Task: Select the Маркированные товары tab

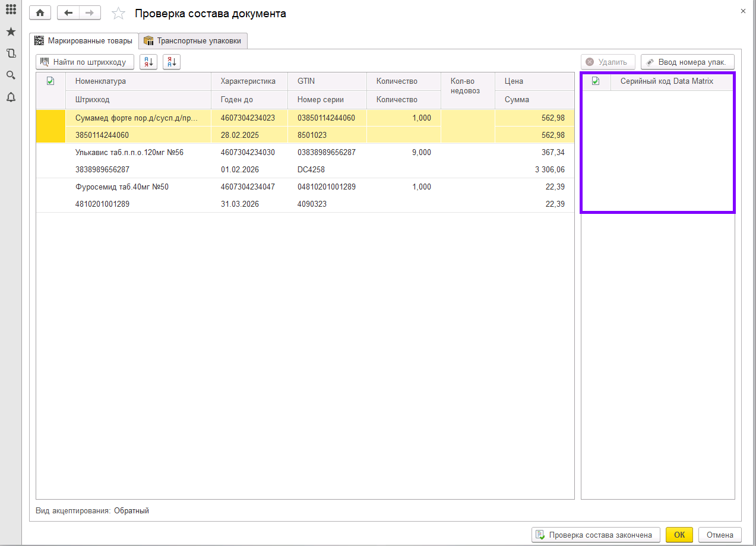Action: (84, 41)
